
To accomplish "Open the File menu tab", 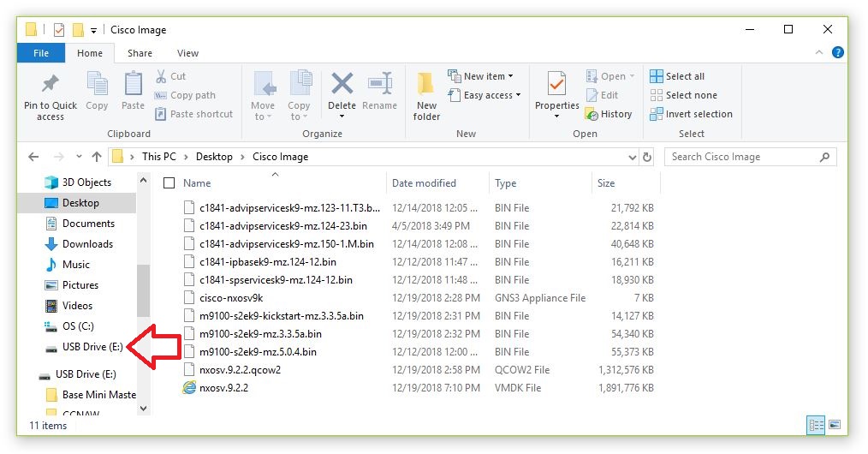I will pyautogui.click(x=41, y=53).
